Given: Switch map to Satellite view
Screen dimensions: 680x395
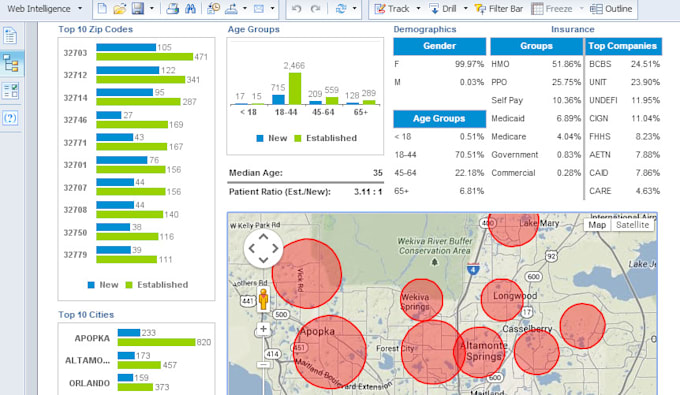Looking at the screenshot, I should pyautogui.click(x=632, y=225).
